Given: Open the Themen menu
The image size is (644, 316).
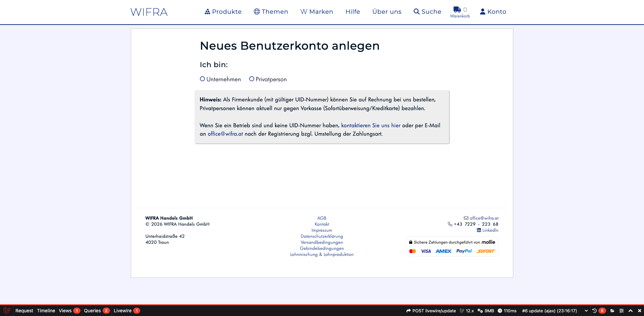Looking at the screenshot, I should [271, 11].
